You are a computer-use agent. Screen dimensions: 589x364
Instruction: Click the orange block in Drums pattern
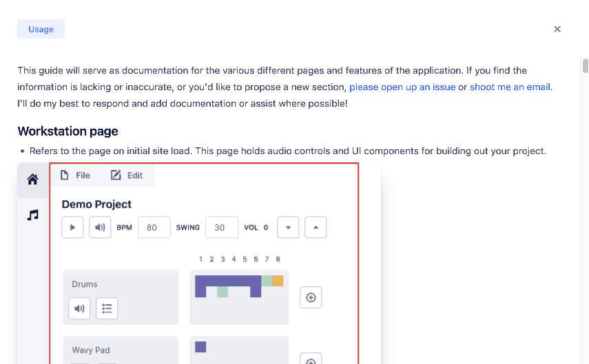point(278,281)
